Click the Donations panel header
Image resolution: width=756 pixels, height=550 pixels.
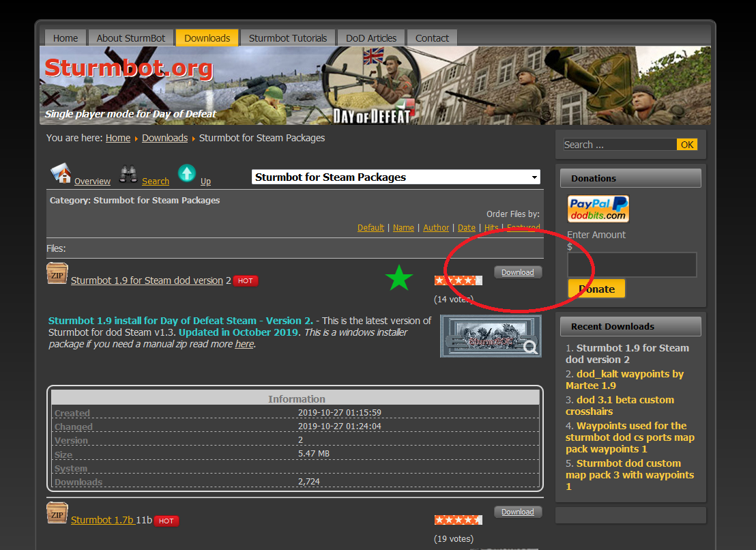[x=630, y=178]
